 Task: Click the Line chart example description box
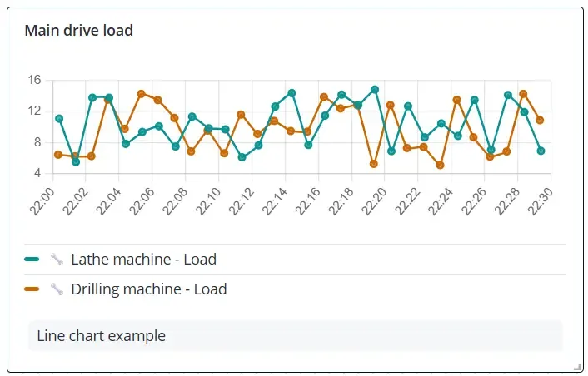click(295, 336)
